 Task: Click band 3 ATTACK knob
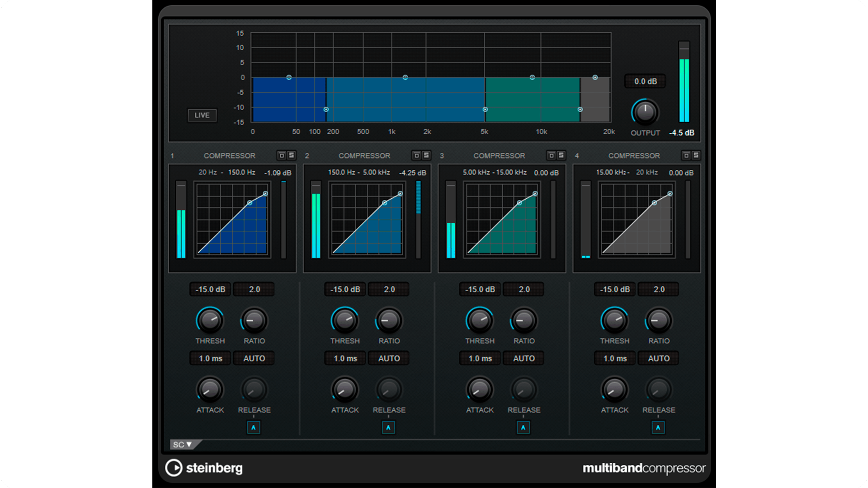tap(480, 389)
